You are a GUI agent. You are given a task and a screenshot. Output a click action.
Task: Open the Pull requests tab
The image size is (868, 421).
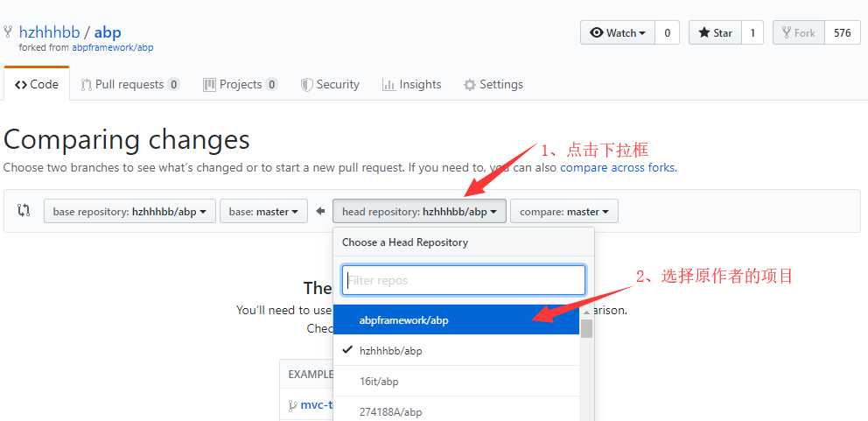(130, 84)
